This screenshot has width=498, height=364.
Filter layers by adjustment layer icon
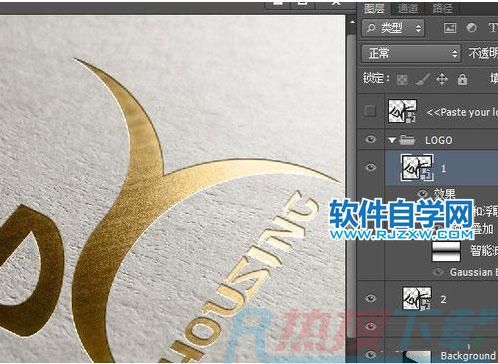[x=471, y=28]
